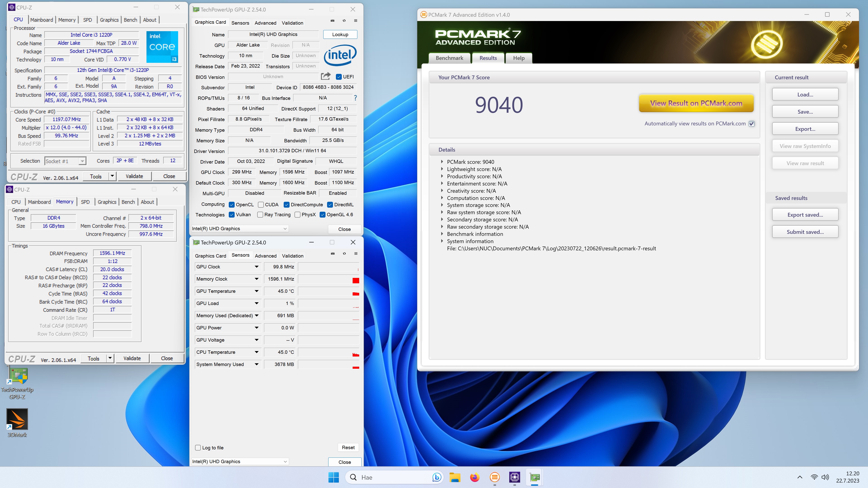Open 3DMark desktop shortcut
Screen dimensions: 868x488
coord(17,423)
